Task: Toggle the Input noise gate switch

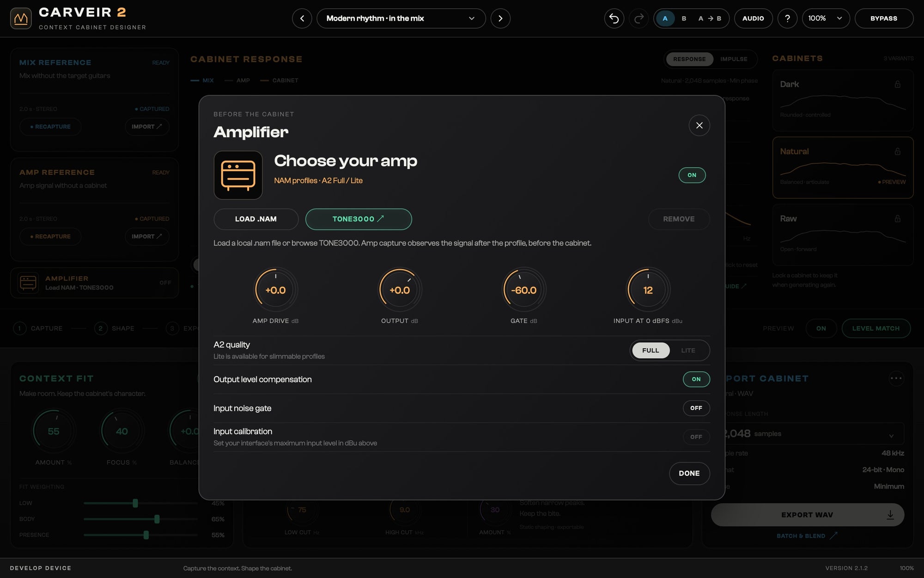Action: (x=696, y=408)
